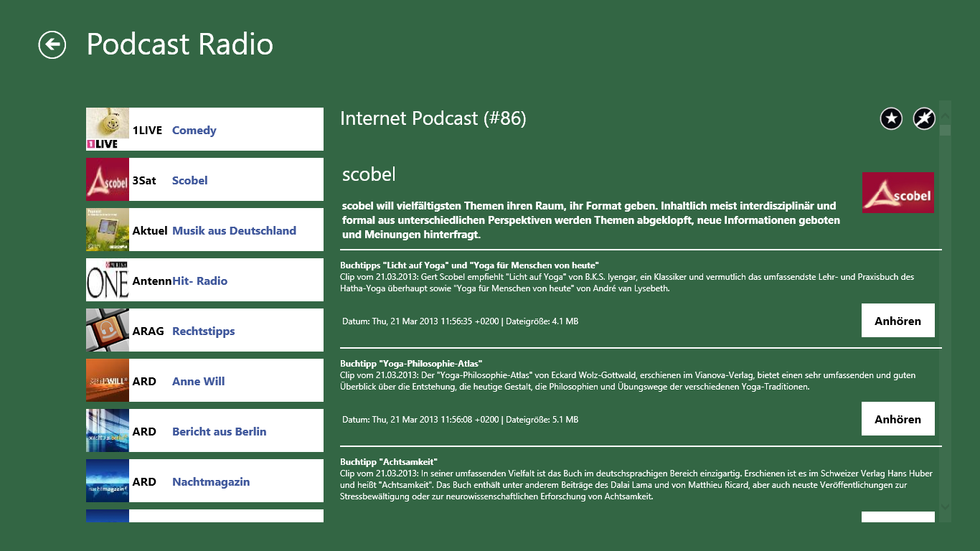Click the scrollbar down arrow in episode panel
Screen dimensions: 980x551
click(x=945, y=507)
